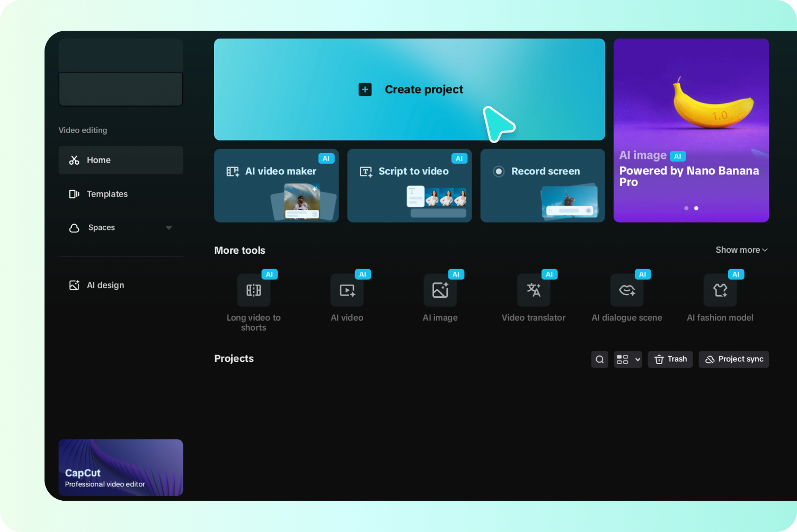Viewport: 797px width, 532px height.
Task: Select the Script to video tool
Action: [x=409, y=185]
